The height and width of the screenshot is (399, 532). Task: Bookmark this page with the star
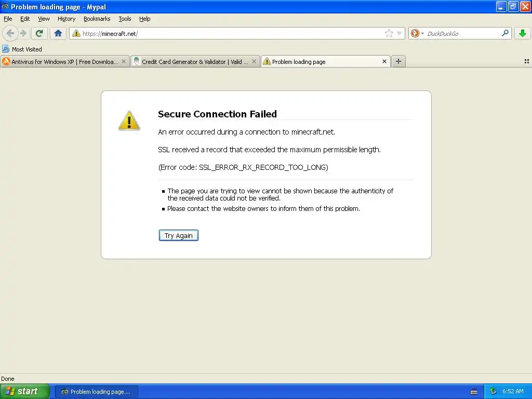389,33
